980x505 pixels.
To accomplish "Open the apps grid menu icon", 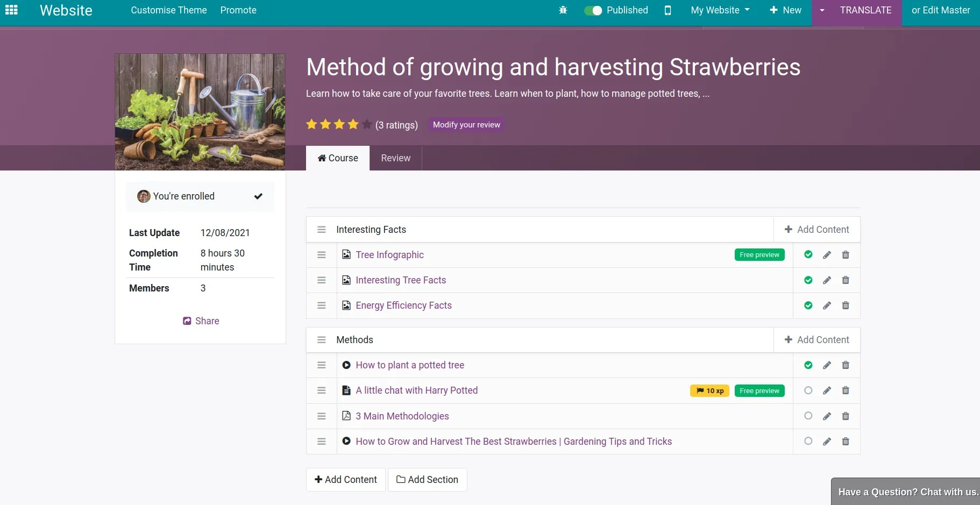I will tap(11, 10).
